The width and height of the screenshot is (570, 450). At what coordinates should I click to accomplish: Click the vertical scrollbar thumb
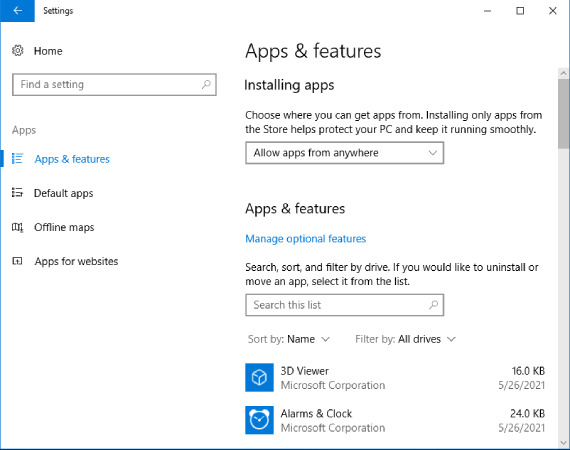click(563, 113)
